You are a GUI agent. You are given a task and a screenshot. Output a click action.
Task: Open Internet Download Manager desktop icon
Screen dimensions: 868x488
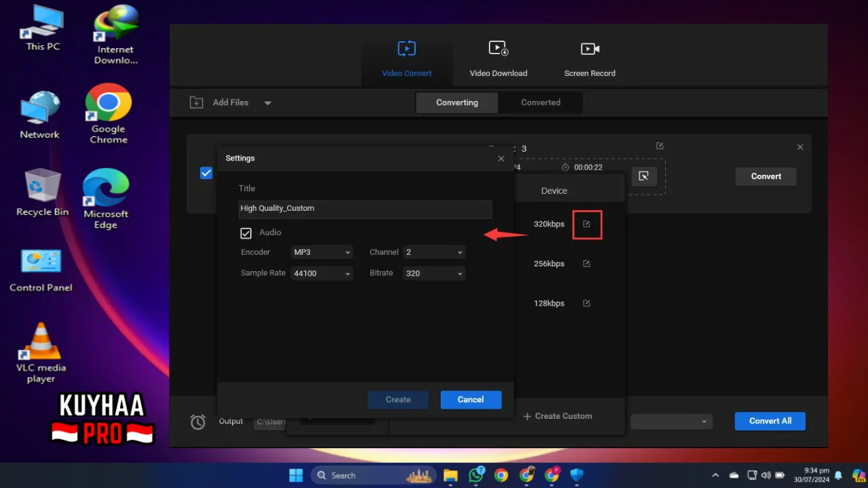tap(115, 36)
